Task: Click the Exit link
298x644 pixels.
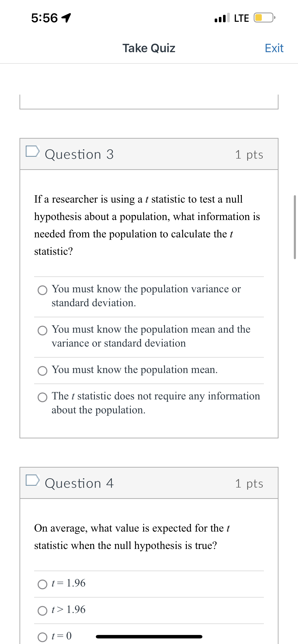Action: (274, 48)
